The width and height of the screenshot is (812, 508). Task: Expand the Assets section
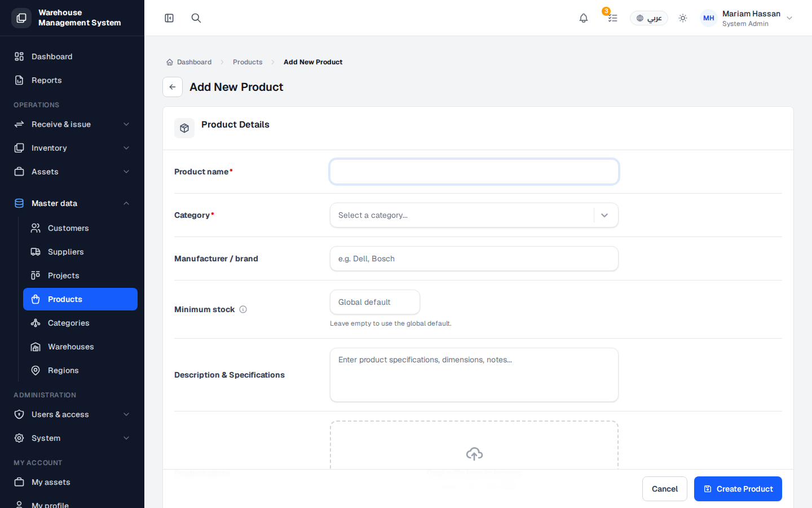tap(72, 172)
